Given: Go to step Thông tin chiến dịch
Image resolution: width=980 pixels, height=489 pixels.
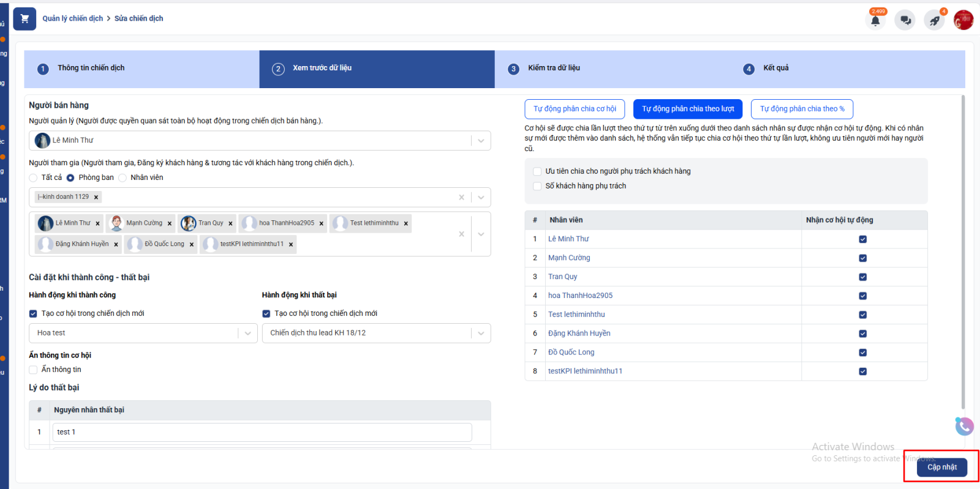Looking at the screenshot, I should 91,69.
